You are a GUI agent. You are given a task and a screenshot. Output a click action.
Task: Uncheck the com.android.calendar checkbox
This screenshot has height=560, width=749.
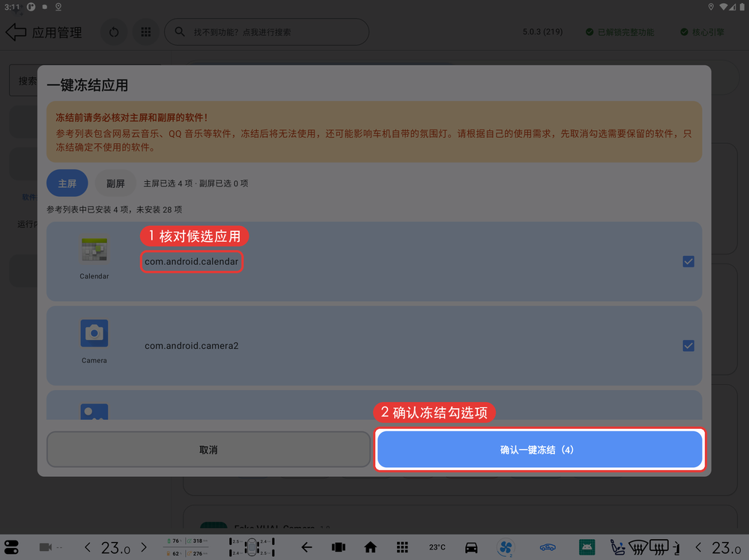pos(688,261)
